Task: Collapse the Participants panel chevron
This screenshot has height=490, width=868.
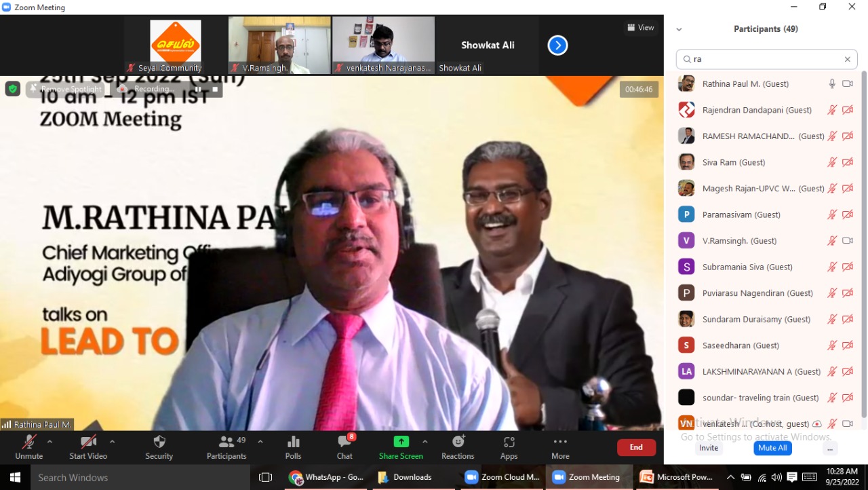Action: (679, 29)
